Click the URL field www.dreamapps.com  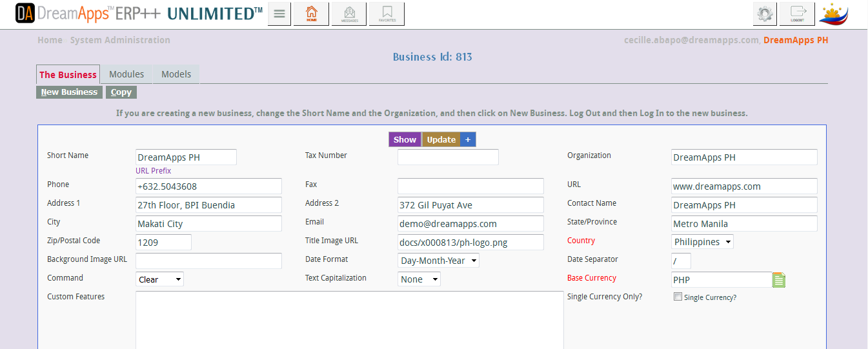(x=744, y=186)
